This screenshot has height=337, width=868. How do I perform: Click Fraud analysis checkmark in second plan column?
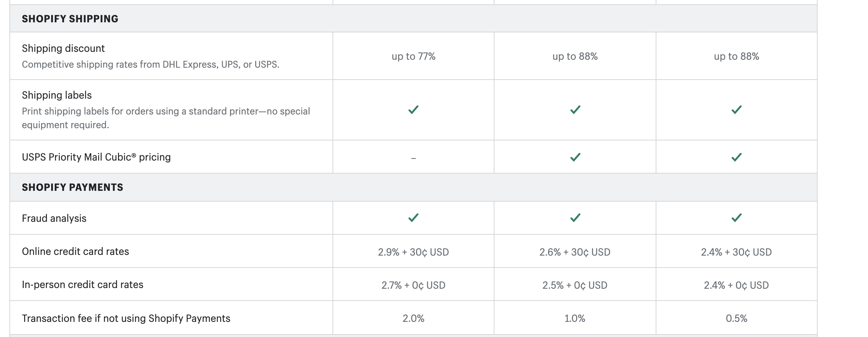point(575,218)
